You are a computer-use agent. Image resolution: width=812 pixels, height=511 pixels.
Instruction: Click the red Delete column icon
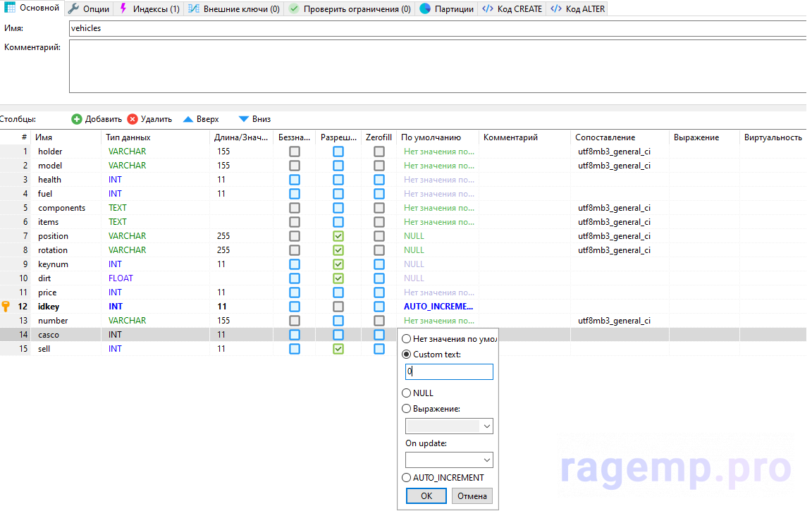[133, 119]
